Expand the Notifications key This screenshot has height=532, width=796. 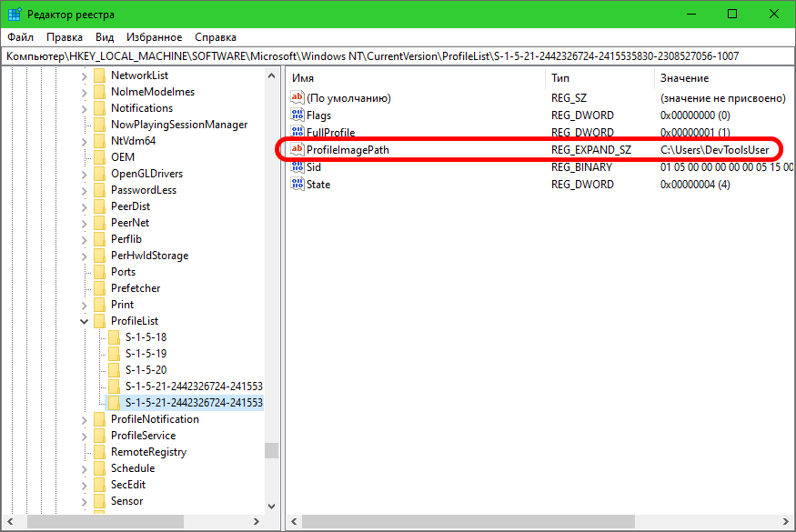(x=85, y=108)
